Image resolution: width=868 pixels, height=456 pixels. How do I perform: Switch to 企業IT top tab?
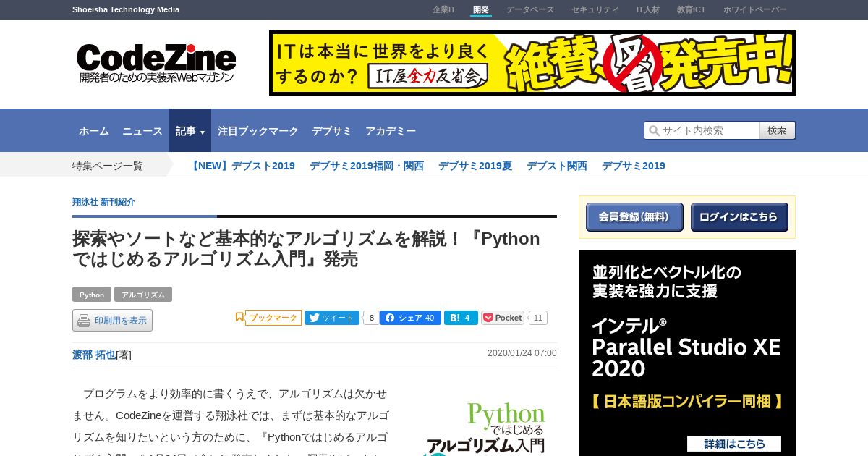tap(444, 9)
